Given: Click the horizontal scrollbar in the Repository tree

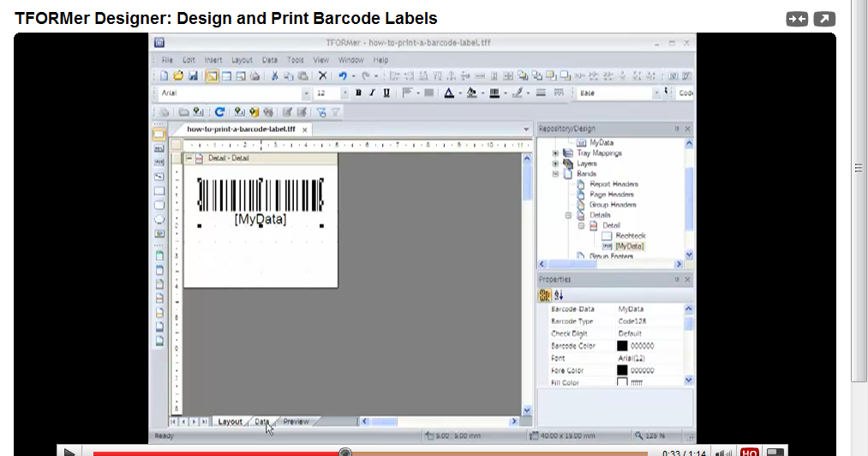Looking at the screenshot, I should [x=572, y=264].
